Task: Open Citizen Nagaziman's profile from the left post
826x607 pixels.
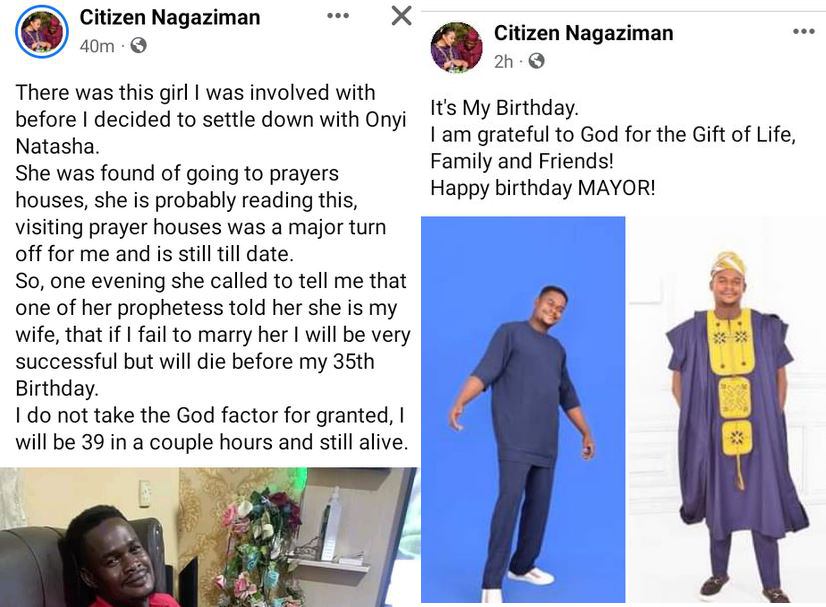Action: click(x=169, y=17)
